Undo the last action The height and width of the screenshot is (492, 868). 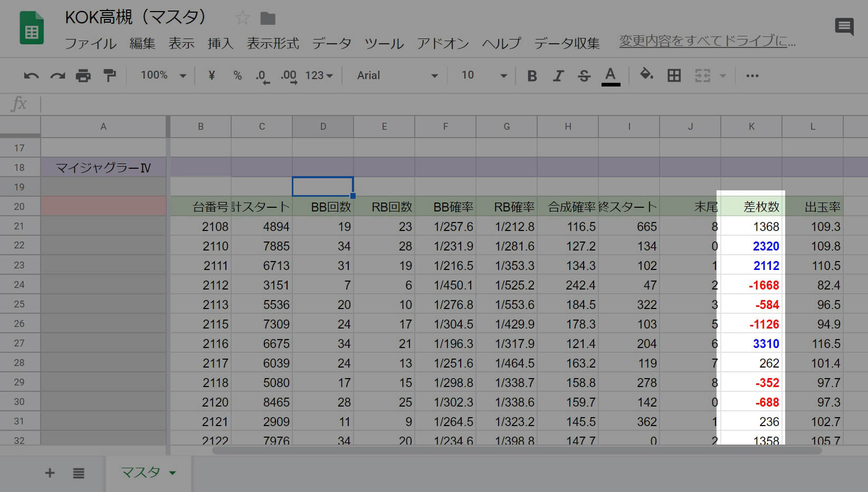(31, 76)
